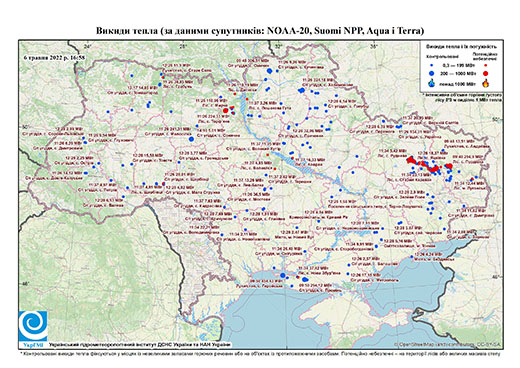Click the institute name caption beside the logo
The width and height of the screenshot is (520, 368).
tap(140, 344)
